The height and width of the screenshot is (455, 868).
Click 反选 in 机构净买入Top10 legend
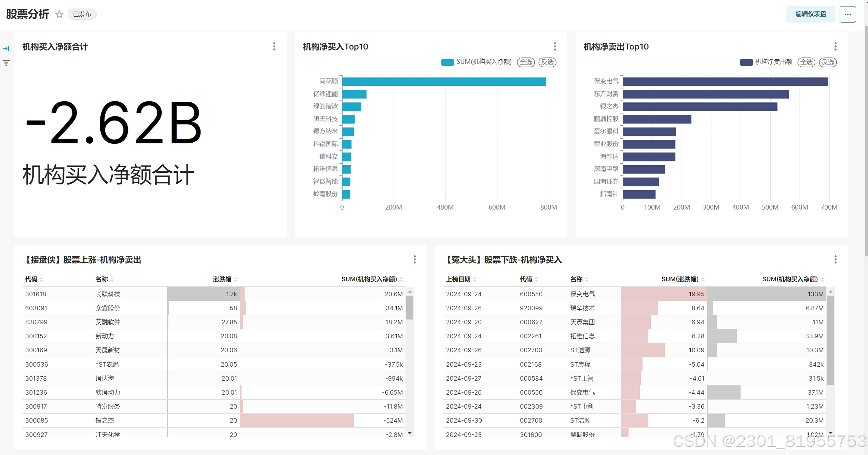click(x=547, y=62)
